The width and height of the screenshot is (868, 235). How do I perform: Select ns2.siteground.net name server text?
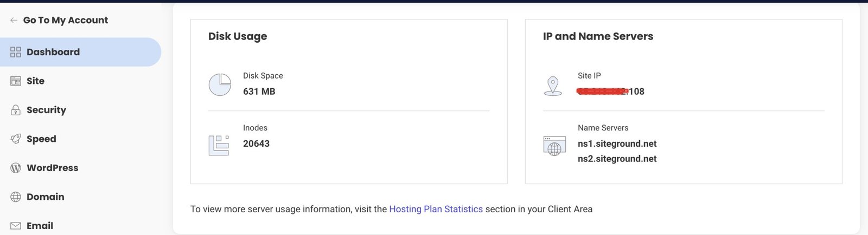point(617,159)
